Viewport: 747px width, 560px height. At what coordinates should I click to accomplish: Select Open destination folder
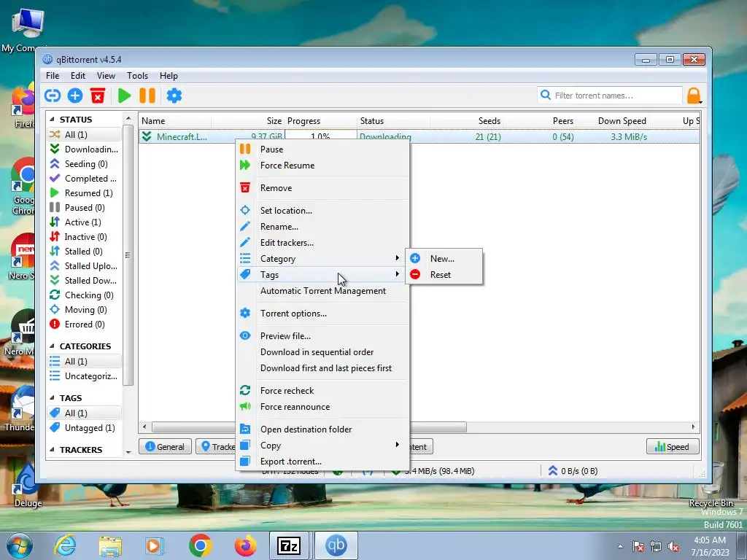pos(322,429)
